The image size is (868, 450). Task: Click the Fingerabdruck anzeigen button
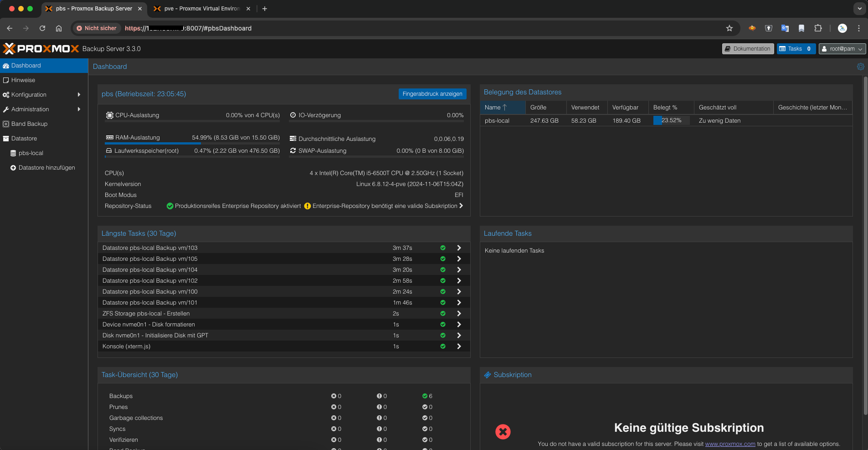pos(432,94)
